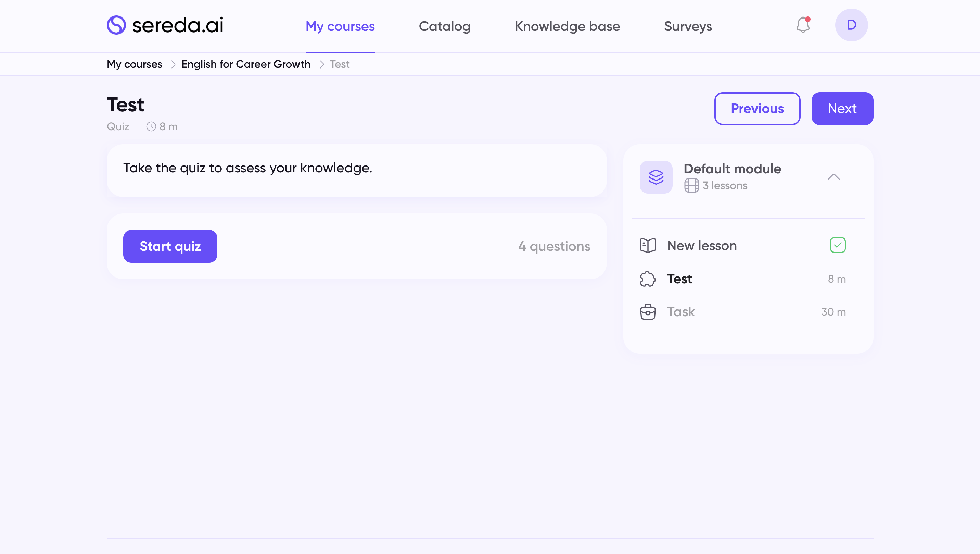Click the clock icon next to 8 m
The height and width of the screenshot is (554, 980).
click(x=151, y=126)
